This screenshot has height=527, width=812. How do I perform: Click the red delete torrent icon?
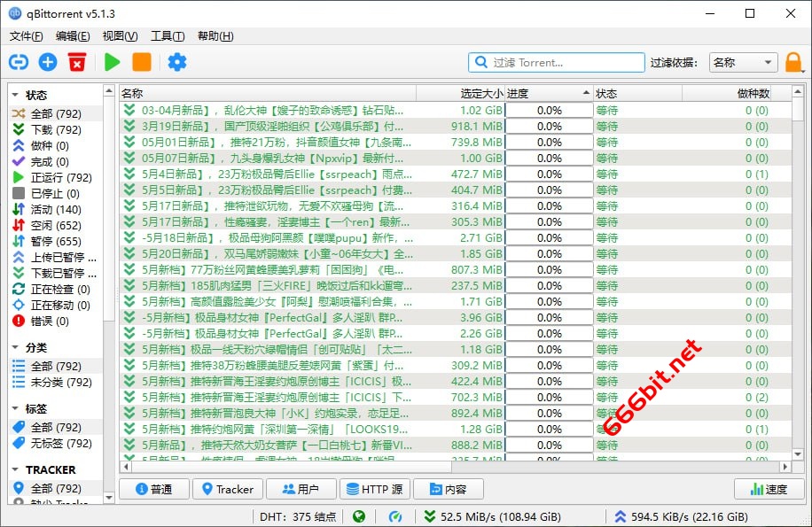78,62
